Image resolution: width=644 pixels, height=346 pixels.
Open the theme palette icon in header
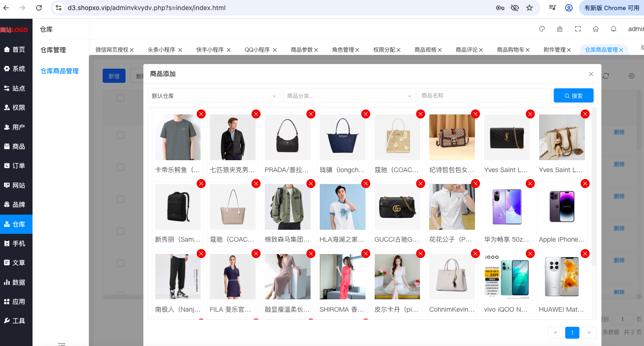click(x=542, y=29)
